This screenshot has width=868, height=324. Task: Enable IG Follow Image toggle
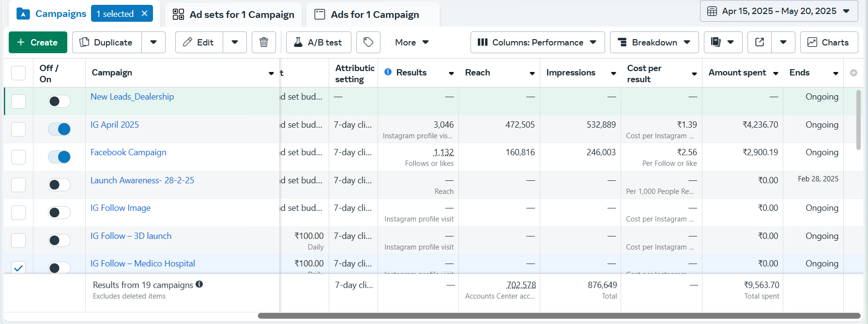point(60,212)
